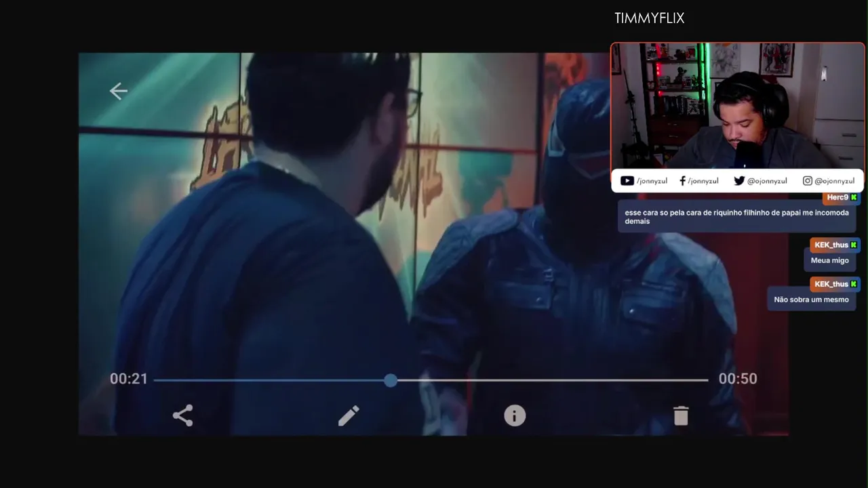Click the @ojonnyzul Twitter handle text
Image resolution: width=868 pixels, height=488 pixels.
click(x=767, y=181)
